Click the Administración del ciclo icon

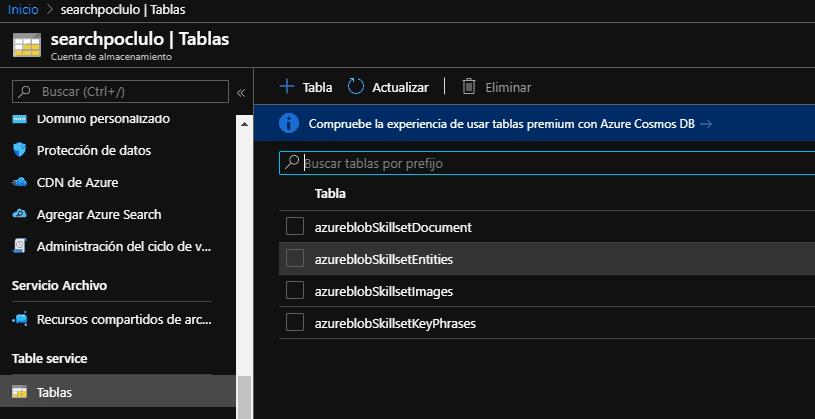(19, 246)
